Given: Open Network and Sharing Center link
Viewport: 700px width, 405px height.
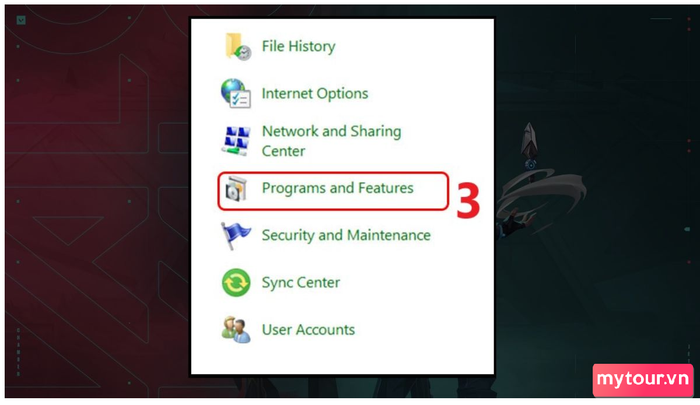Looking at the screenshot, I should click(331, 141).
